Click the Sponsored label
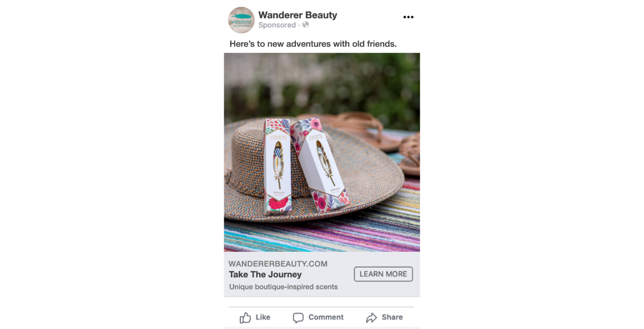Screen dimensions: 644x329 (277, 25)
